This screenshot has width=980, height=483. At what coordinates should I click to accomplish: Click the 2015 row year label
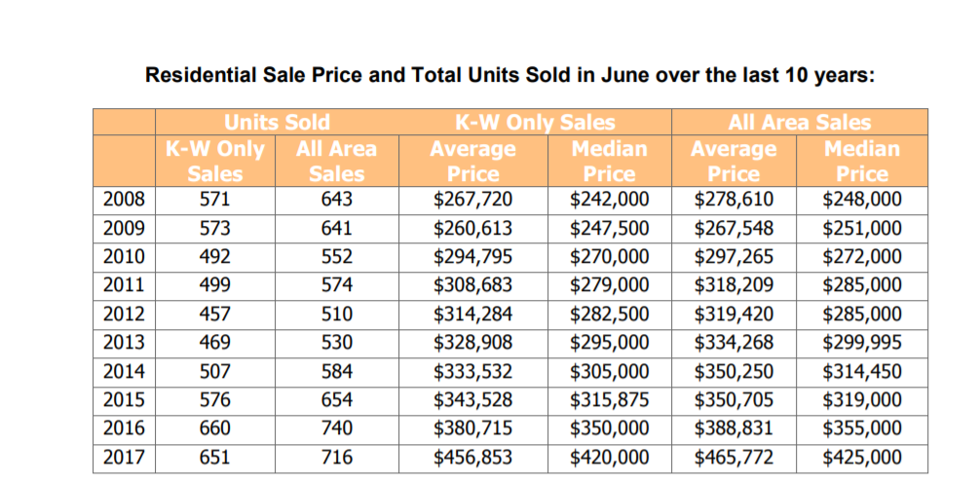pos(124,400)
